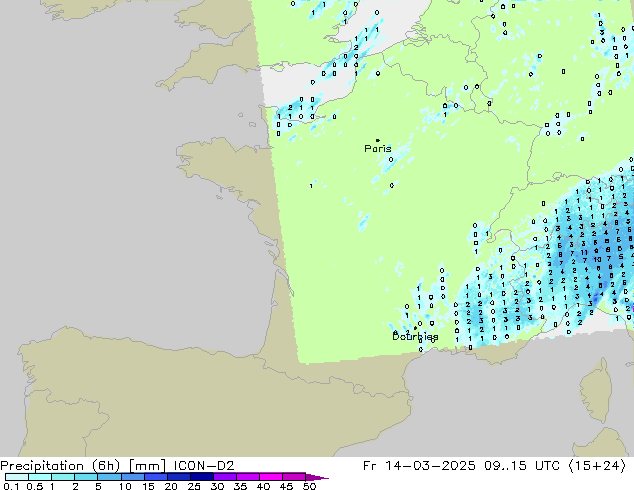Click the violet 30–35 mm legend swatch
Viewport: 634px width, 490px height.
point(224,477)
